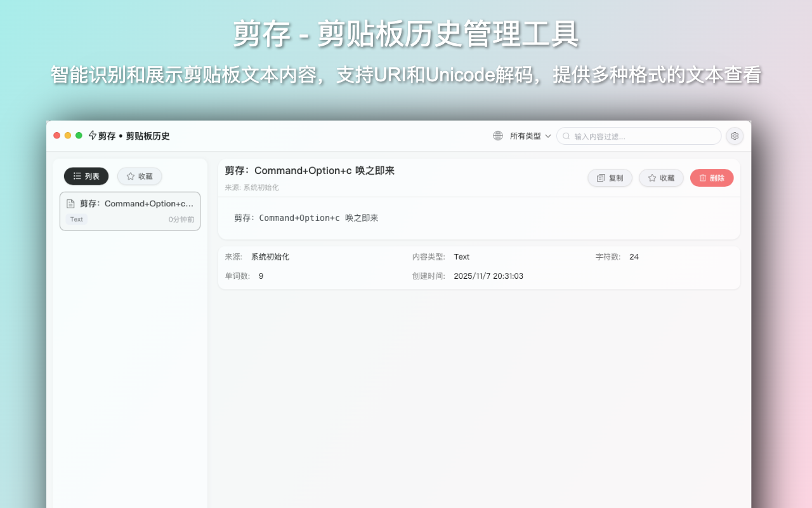Open the settings gear icon
The width and height of the screenshot is (812, 508).
(735, 136)
